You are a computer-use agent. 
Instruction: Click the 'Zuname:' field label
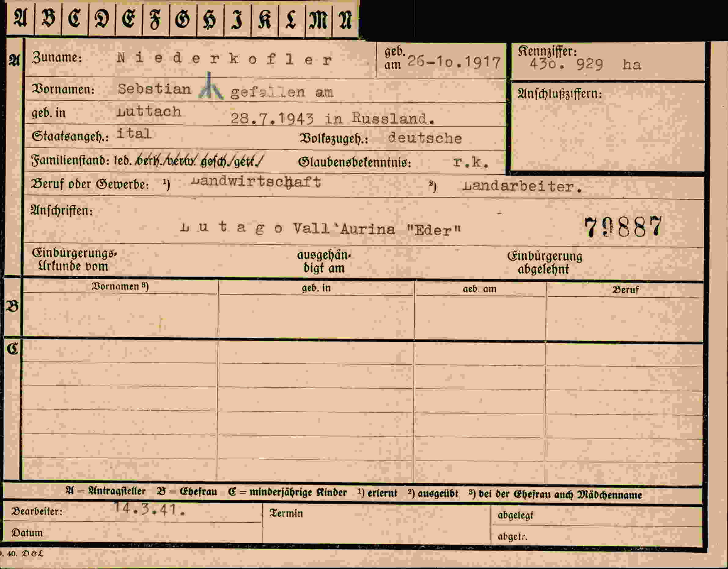point(57,58)
